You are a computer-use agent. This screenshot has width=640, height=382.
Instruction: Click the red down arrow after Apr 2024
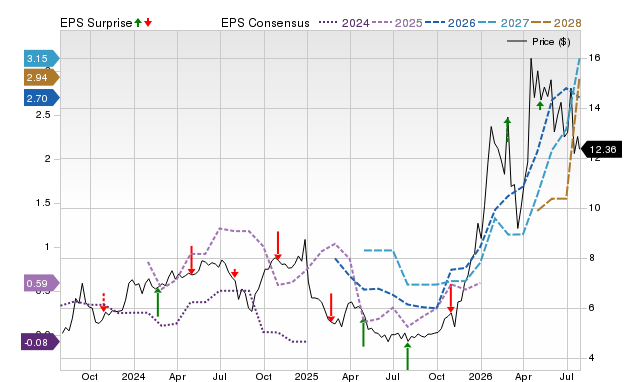point(191,260)
